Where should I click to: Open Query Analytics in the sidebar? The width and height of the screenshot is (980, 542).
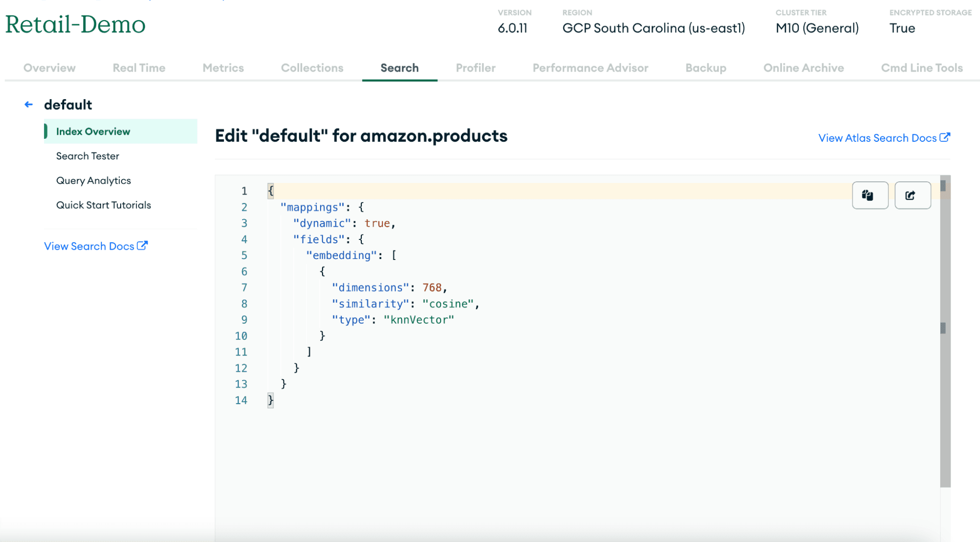(x=93, y=180)
